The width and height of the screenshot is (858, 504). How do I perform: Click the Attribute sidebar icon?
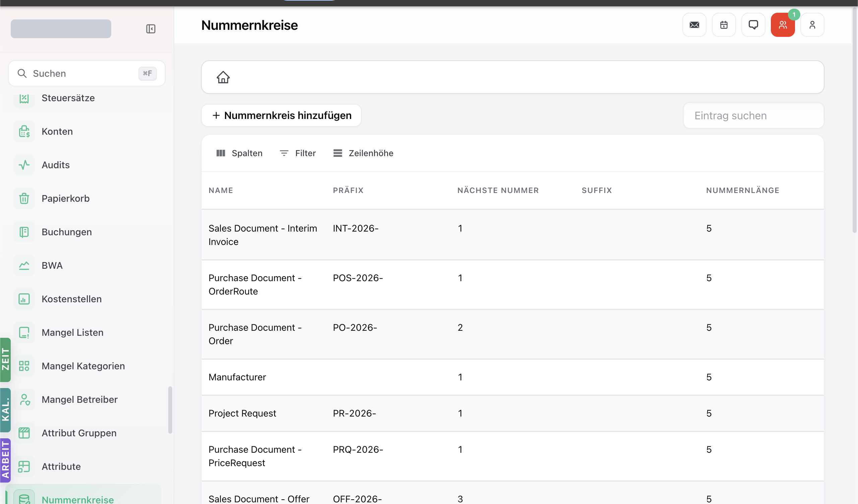pos(24,466)
